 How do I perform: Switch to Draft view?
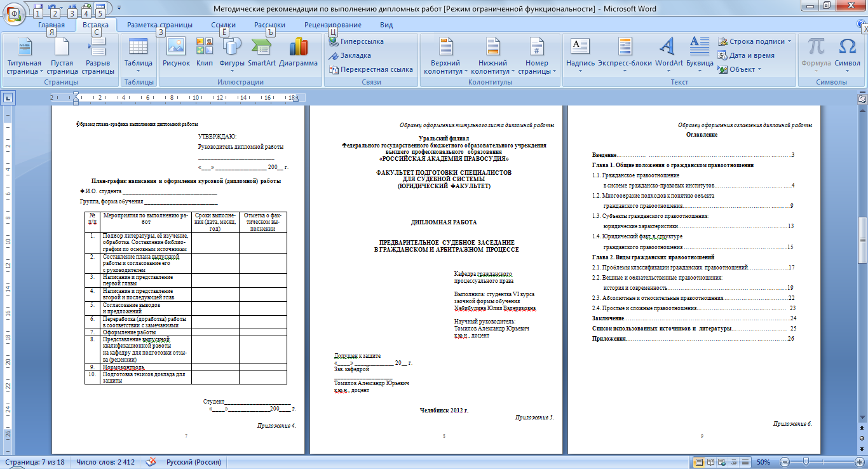click(747, 462)
